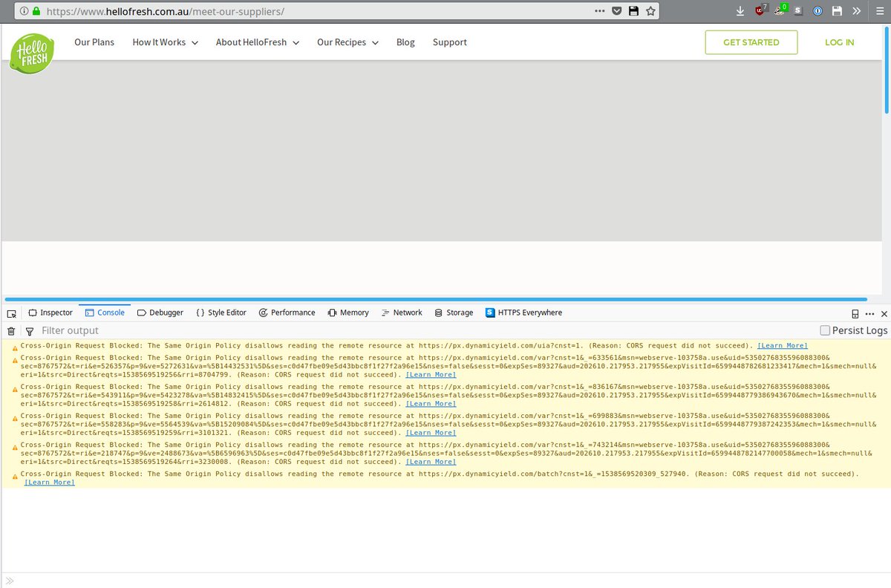Switch to the Storage tab
Image resolution: width=891 pixels, height=588 pixels.
tap(454, 313)
